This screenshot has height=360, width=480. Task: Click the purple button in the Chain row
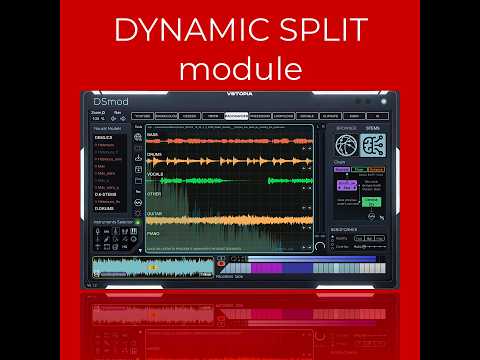(342, 170)
